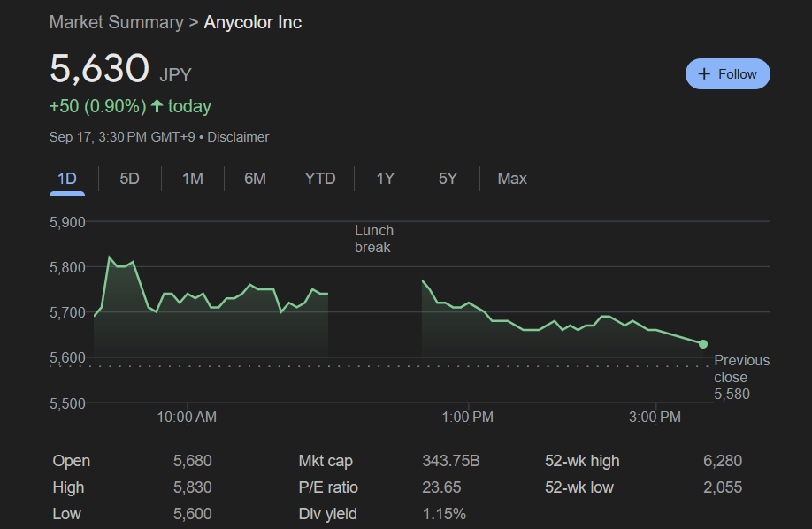Open the Market Summary breadcrumb link
This screenshot has width=812, height=529.
tap(116, 22)
